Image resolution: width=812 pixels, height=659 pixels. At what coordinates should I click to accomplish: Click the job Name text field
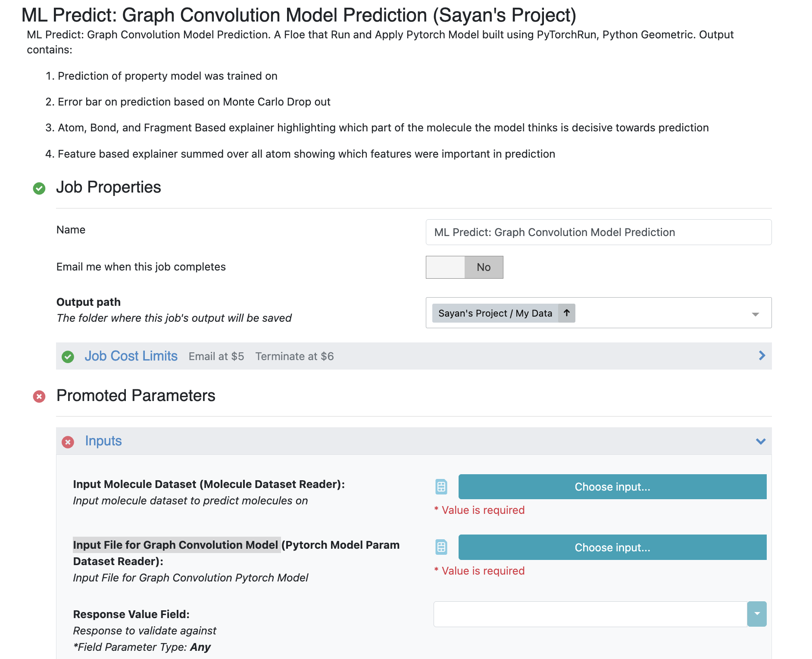click(x=598, y=232)
